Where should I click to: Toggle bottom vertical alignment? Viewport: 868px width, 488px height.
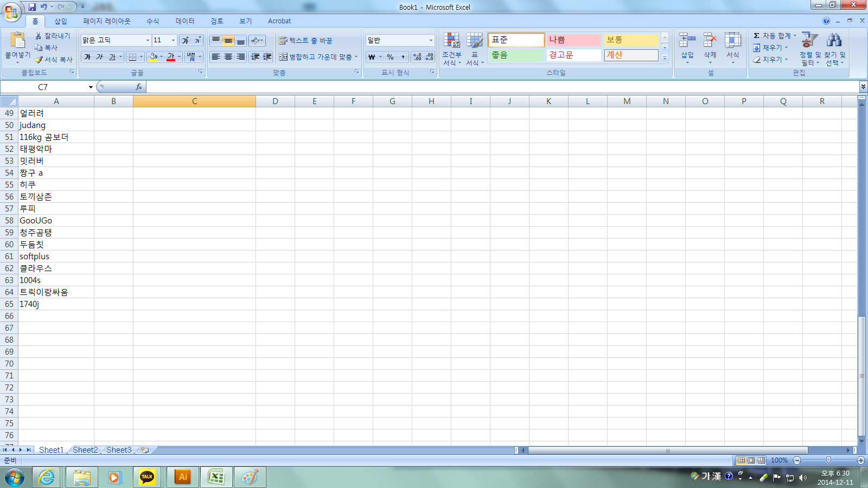[x=241, y=41]
